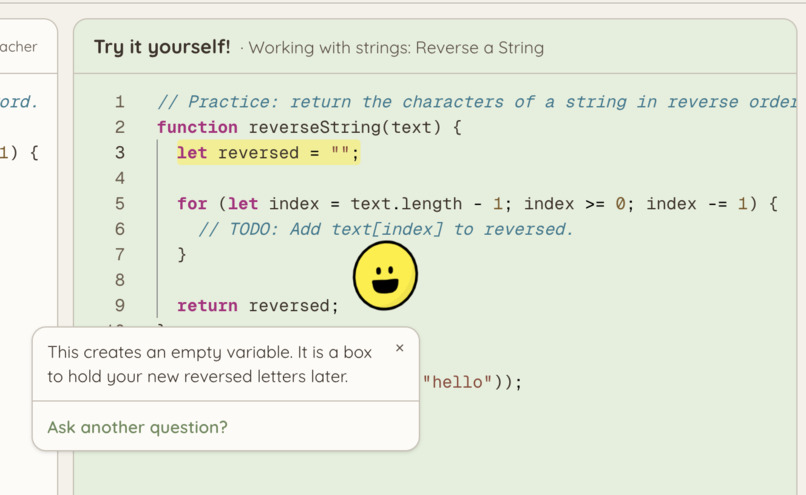Click 'Working with strings: Reverse a String' subtitle

(396, 48)
